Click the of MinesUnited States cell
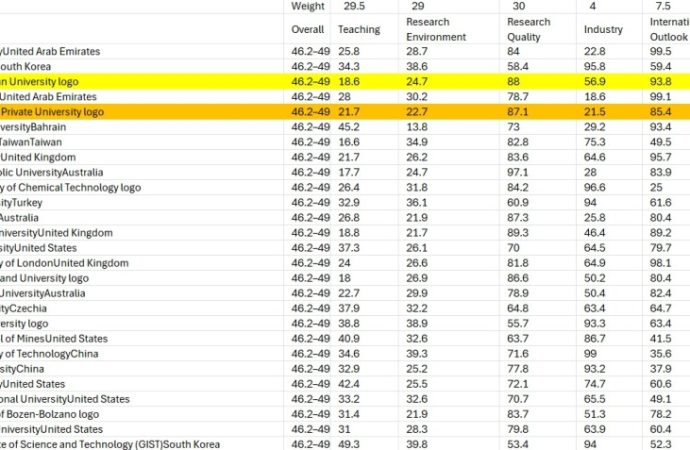 click(x=55, y=339)
